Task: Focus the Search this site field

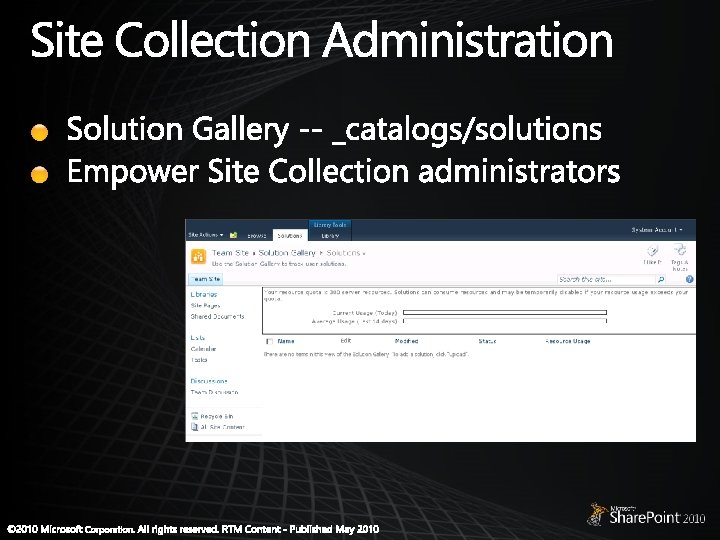Action: pos(606,279)
